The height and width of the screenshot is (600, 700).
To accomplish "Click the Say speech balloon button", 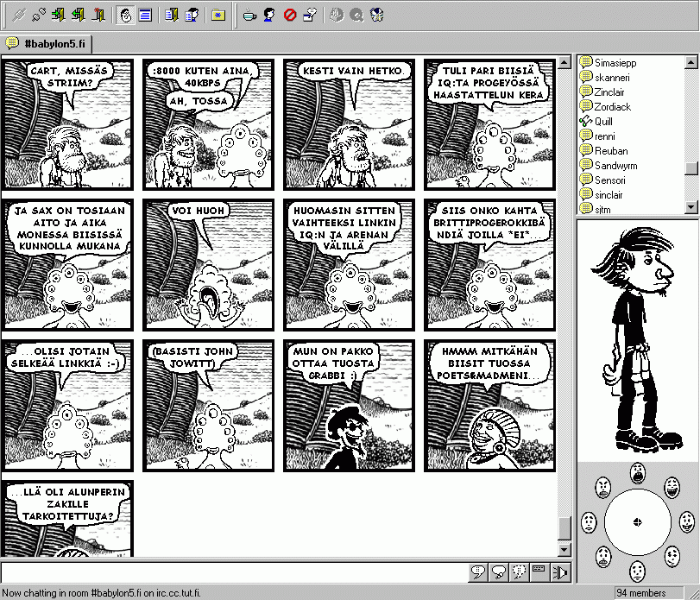I will pos(478,572).
